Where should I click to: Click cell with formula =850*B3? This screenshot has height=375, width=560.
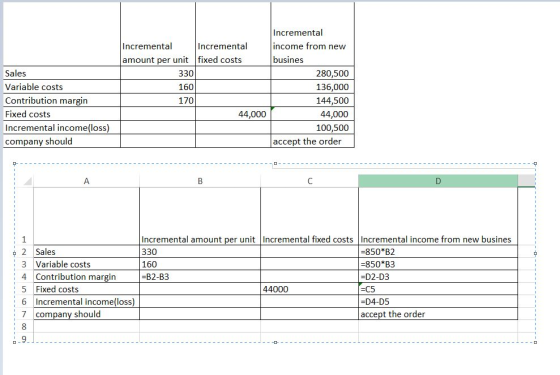(x=438, y=264)
